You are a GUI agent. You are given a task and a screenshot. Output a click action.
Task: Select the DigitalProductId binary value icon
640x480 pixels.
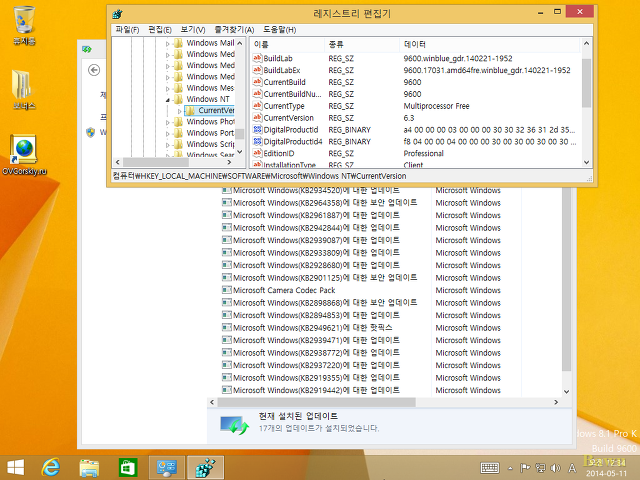click(x=257, y=129)
